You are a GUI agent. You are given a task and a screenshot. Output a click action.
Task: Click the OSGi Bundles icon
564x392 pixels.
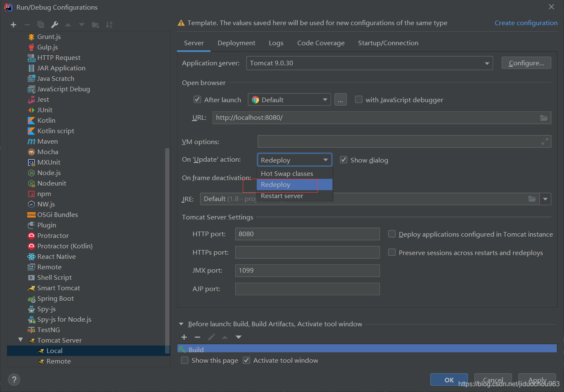coord(31,215)
